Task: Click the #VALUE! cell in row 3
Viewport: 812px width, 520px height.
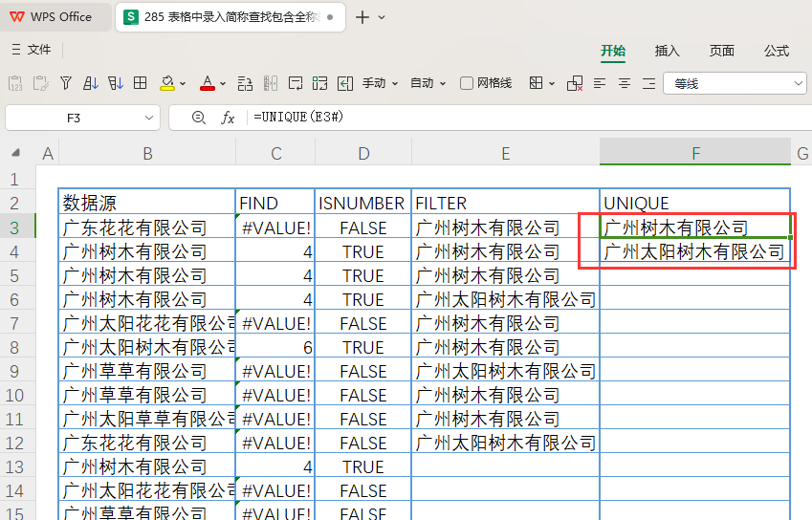Action: tap(275, 227)
